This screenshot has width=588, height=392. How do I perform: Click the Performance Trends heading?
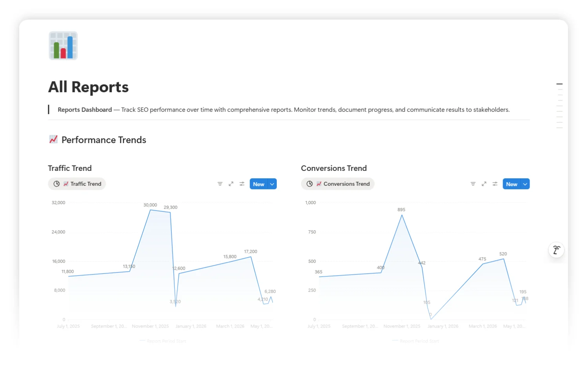[x=104, y=140]
